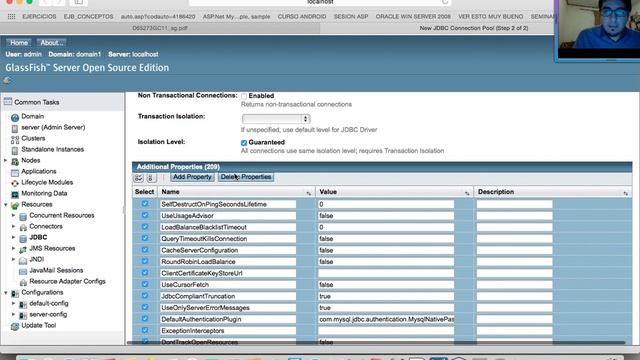640x360 pixels.
Task: Click the Applications icon in tree
Action: (x=15, y=173)
